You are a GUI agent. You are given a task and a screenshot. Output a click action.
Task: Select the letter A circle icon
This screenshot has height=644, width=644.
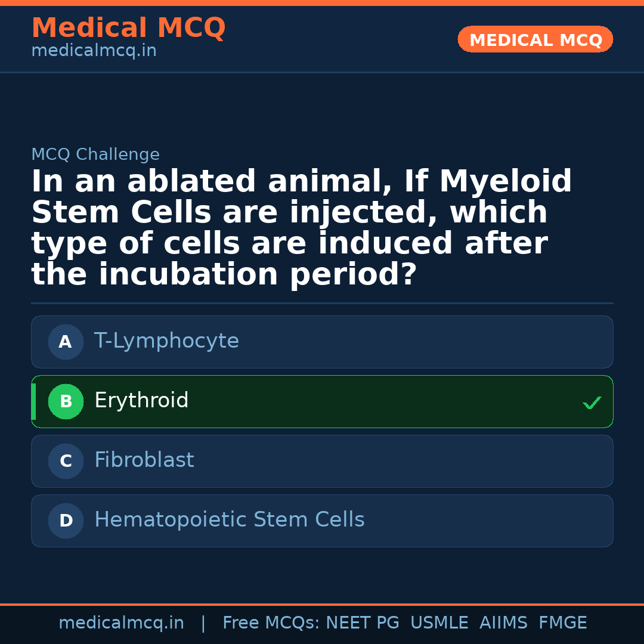pyautogui.click(x=66, y=342)
